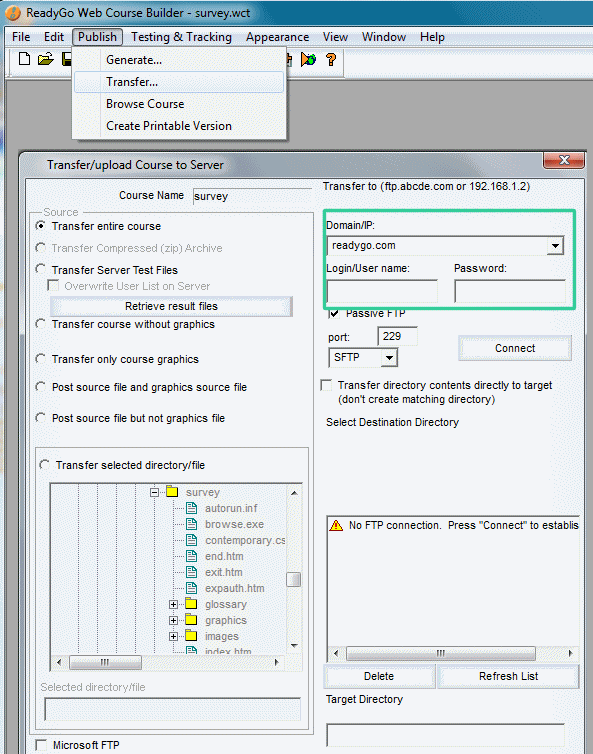The image size is (593, 754).
Task: Click the New file toolbar icon
Action: tap(24, 59)
